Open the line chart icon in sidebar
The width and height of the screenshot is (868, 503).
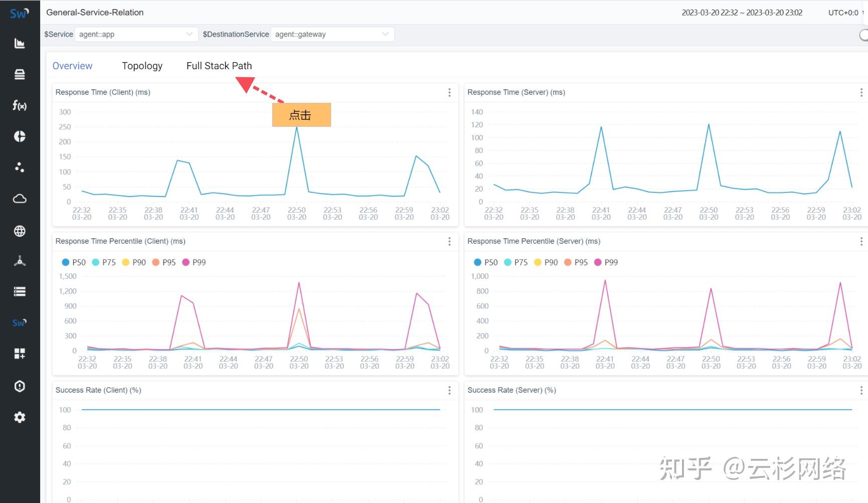click(20, 44)
